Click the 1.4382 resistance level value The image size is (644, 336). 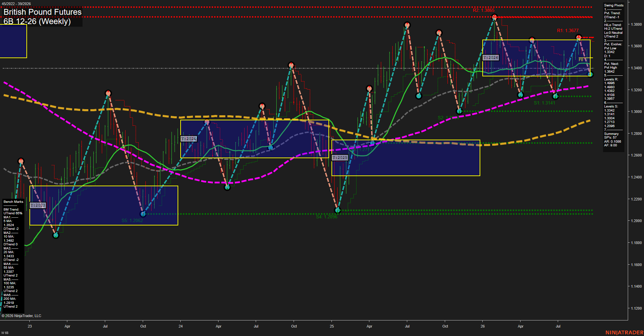click(x=609, y=91)
